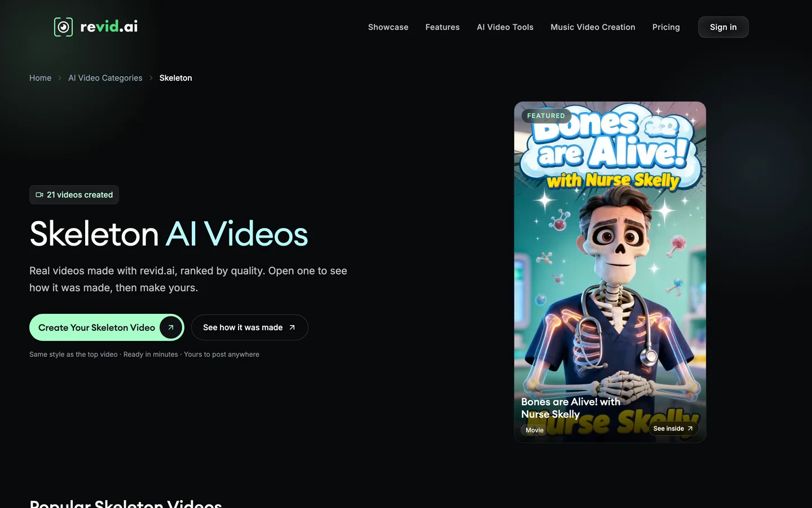The height and width of the screenshot is (508, 812).
Task: Open the Bones are Alive featured video thumbnail
Action: [x=610, y=272]
